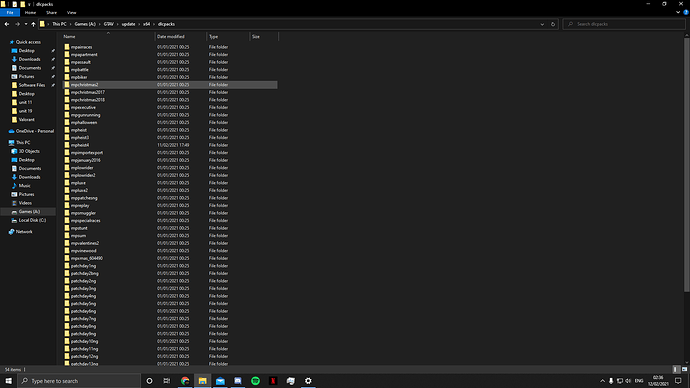The image size is (690, 388).
Task: Click the vertical scrollbar thumb
Action: coord(686,164)
